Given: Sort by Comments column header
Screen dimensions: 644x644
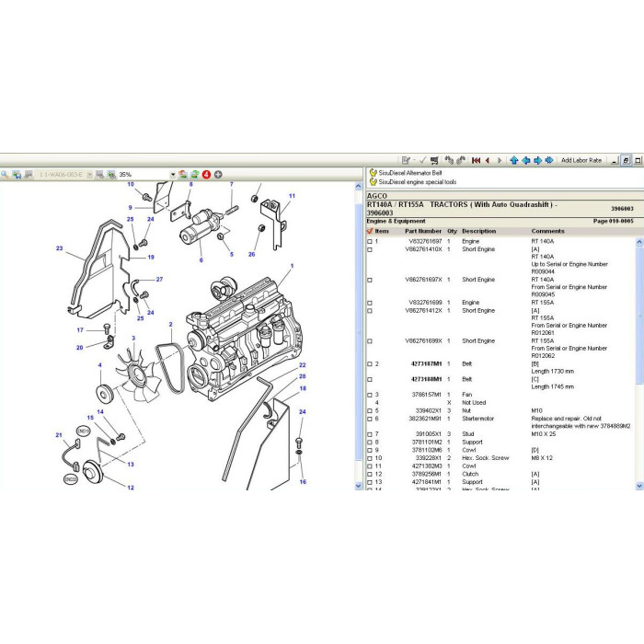Looking at the screenshot, I should (x=548, y=231).
